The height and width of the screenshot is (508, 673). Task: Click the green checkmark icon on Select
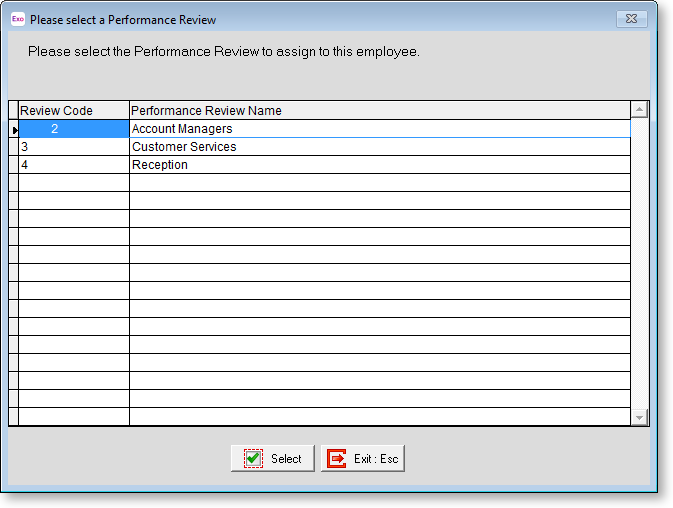(x=254, y=459)
